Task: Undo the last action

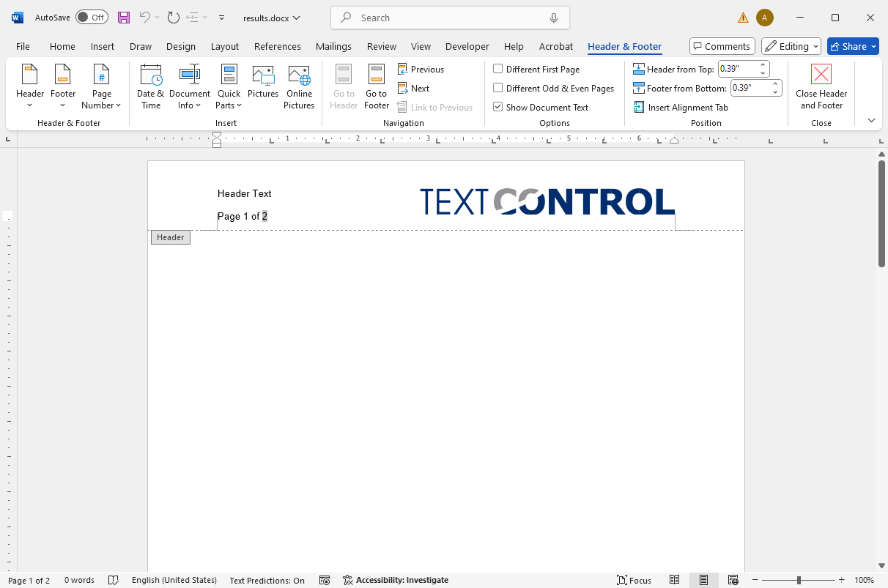Action: pyautogui.click(x=144, y=18)
